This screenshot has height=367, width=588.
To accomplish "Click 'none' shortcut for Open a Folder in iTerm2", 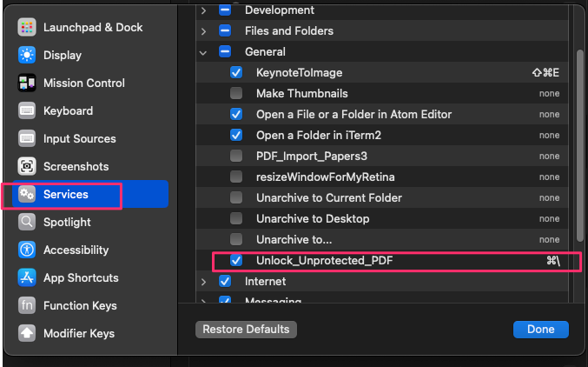I will pyautogui.click(x=550, y=135).
